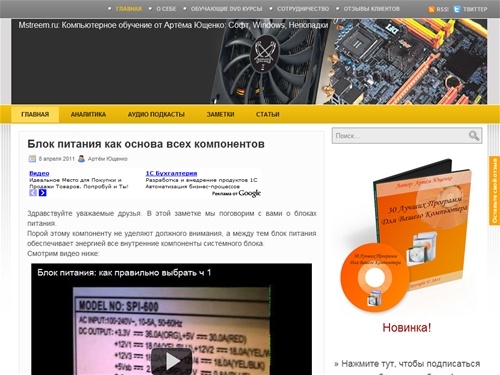Select АУДИО ПОДКАСТЫ tab

click(x=156, y=114)
